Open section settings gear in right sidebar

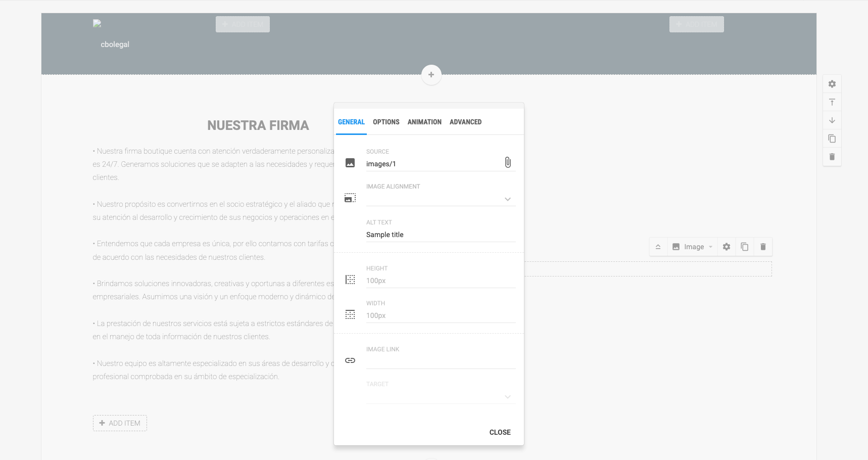[832, 84]
